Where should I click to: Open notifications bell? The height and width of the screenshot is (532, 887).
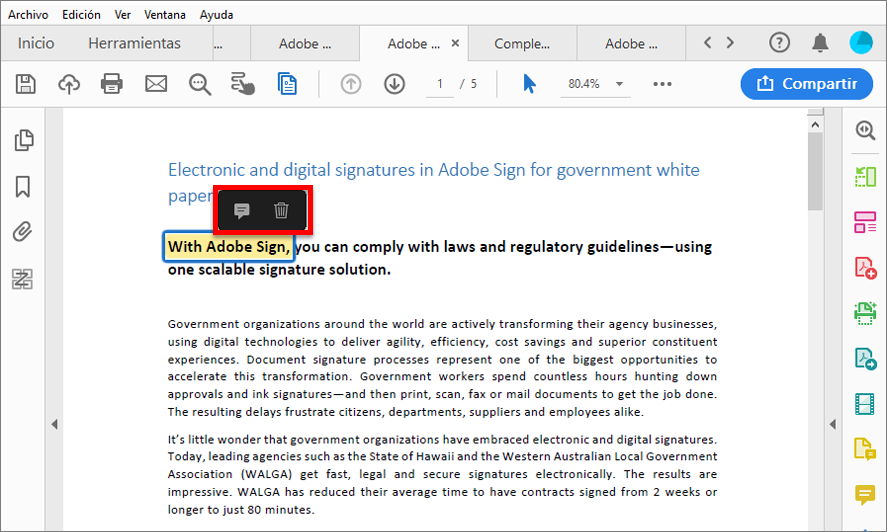pos(820,42)
